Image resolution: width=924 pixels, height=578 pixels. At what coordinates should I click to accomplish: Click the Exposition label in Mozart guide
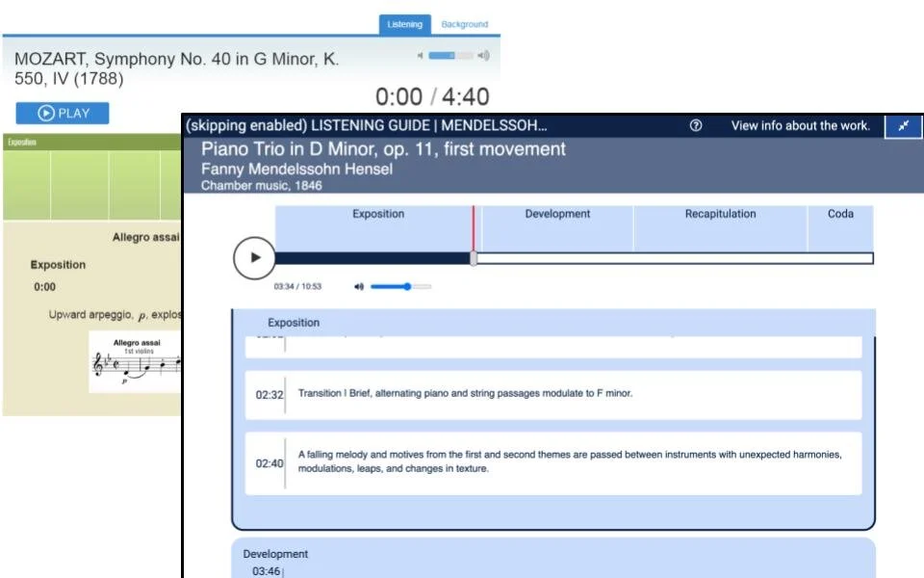tap(58, 265)
